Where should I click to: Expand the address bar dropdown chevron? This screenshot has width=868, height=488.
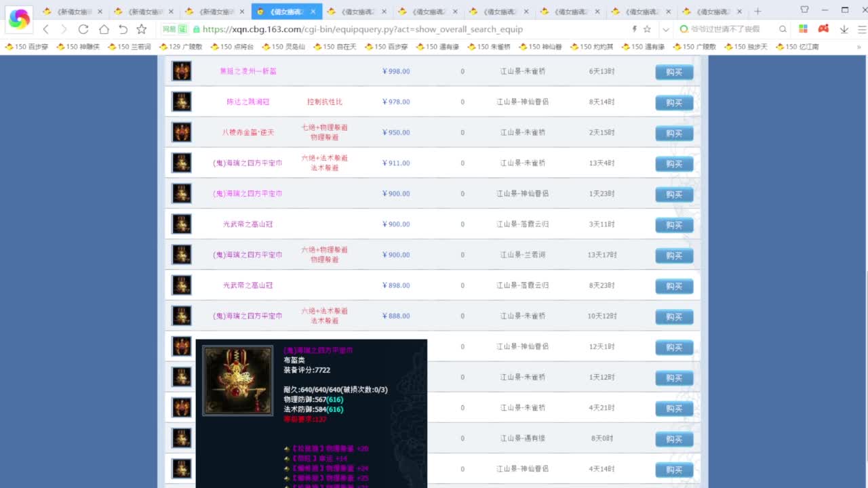pyautogui.click(x=665, y=29)
